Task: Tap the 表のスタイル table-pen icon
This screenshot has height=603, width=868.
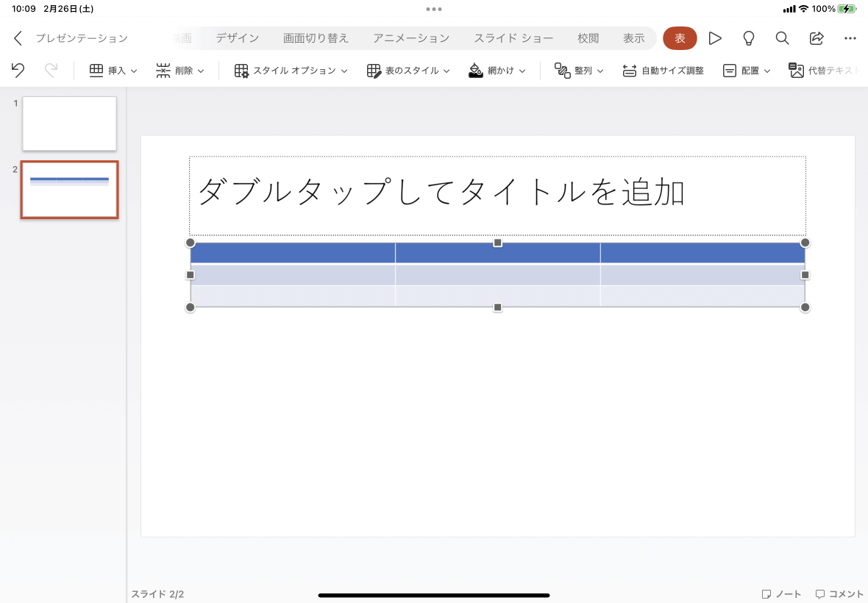Action: (x=374, y=71)
